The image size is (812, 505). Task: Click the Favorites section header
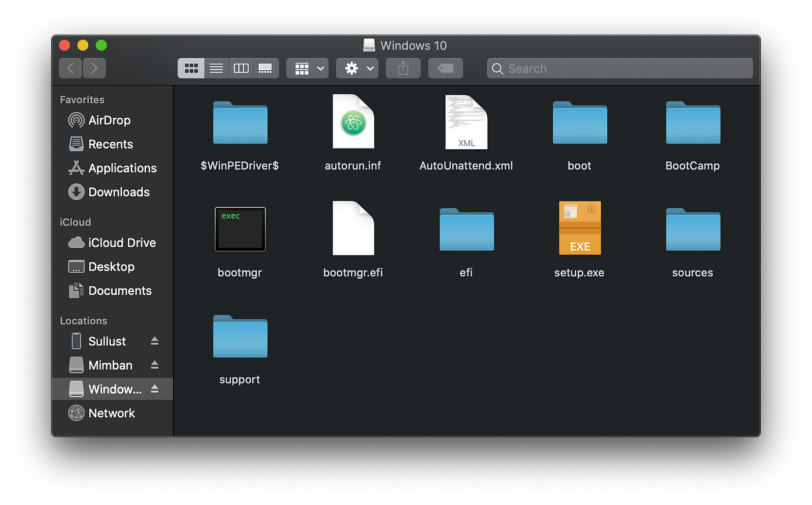pos(82,100)
